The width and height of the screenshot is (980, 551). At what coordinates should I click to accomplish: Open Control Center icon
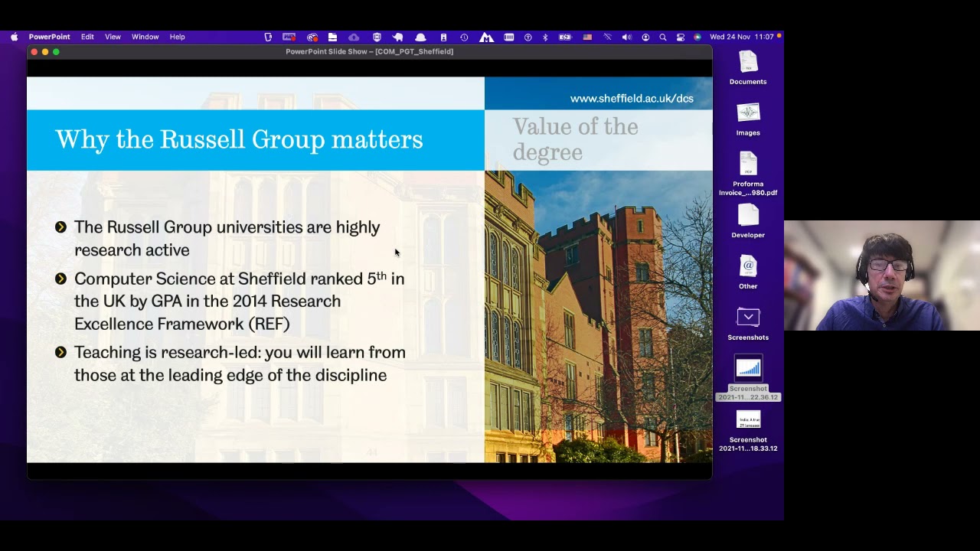pyautogui.click(x=680, y=37)
